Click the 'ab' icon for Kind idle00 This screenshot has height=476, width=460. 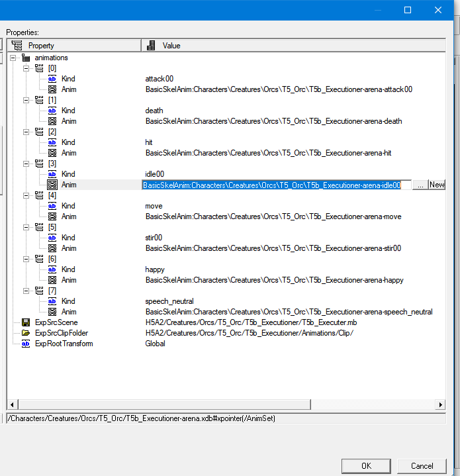52,174
